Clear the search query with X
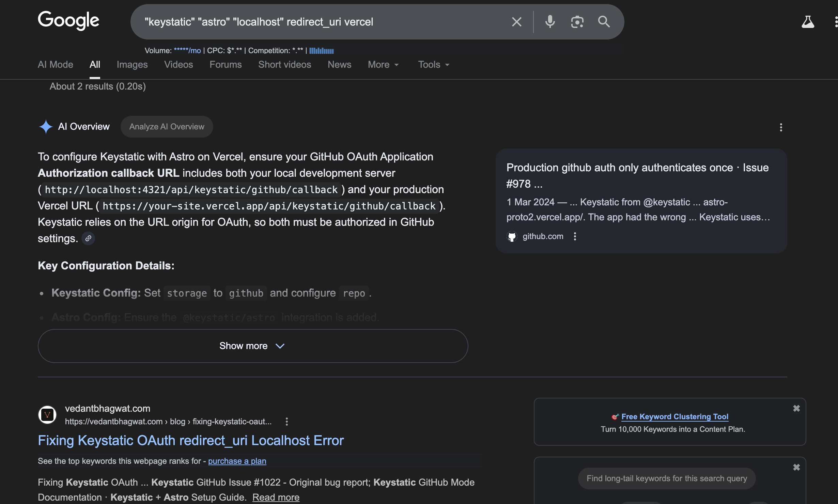 pyautogui.click(x=517, y=22)
